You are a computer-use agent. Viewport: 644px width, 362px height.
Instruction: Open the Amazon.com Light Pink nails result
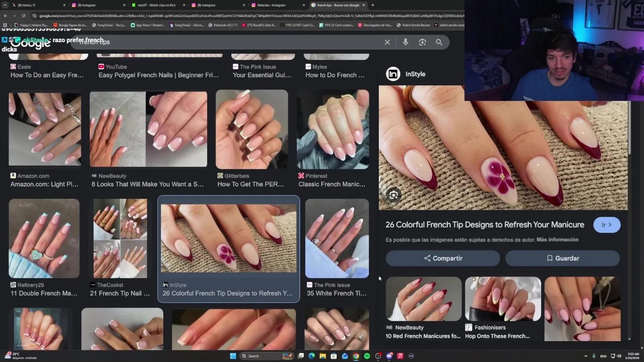tap(45, 129)
